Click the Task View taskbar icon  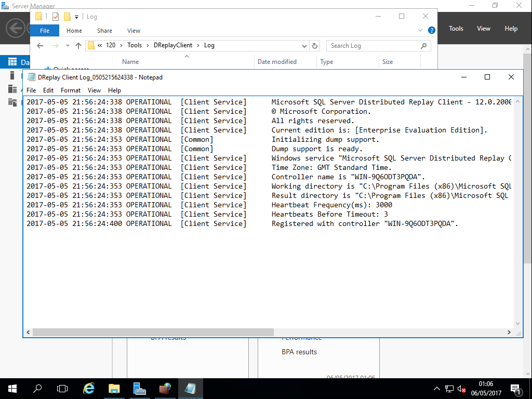click(62, 389)
